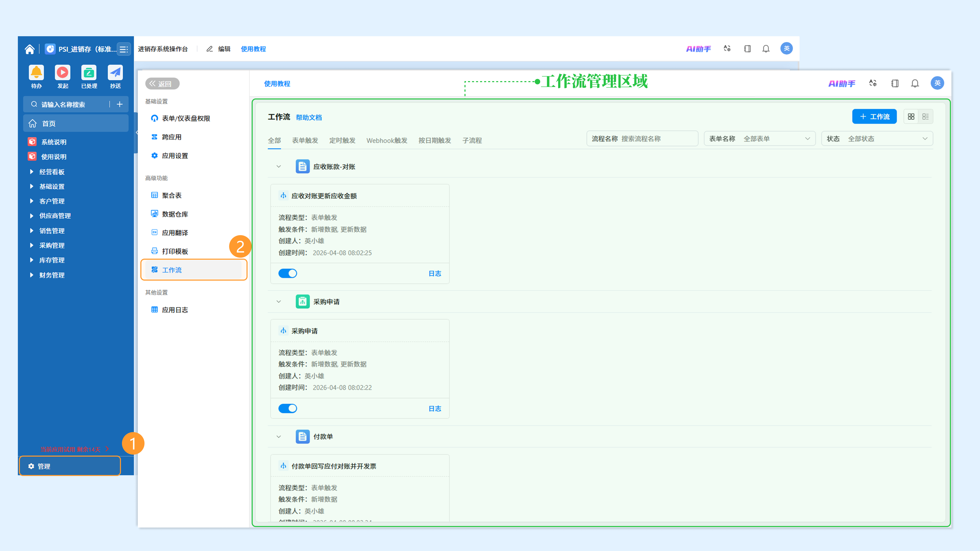The height and width of the screenshot is (551, 980).
Task: Expand 基础设置 in the blue sidebar
Action: coord(32,186)
